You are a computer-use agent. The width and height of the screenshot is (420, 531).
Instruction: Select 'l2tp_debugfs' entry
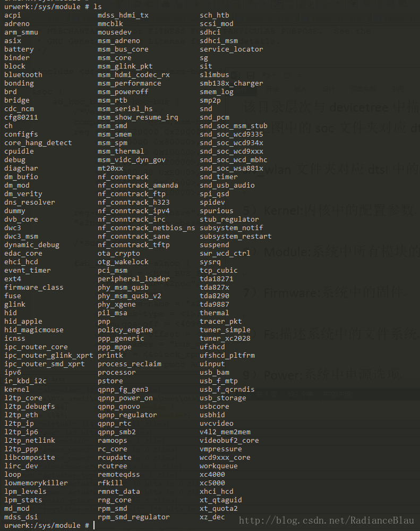[29, 406]
